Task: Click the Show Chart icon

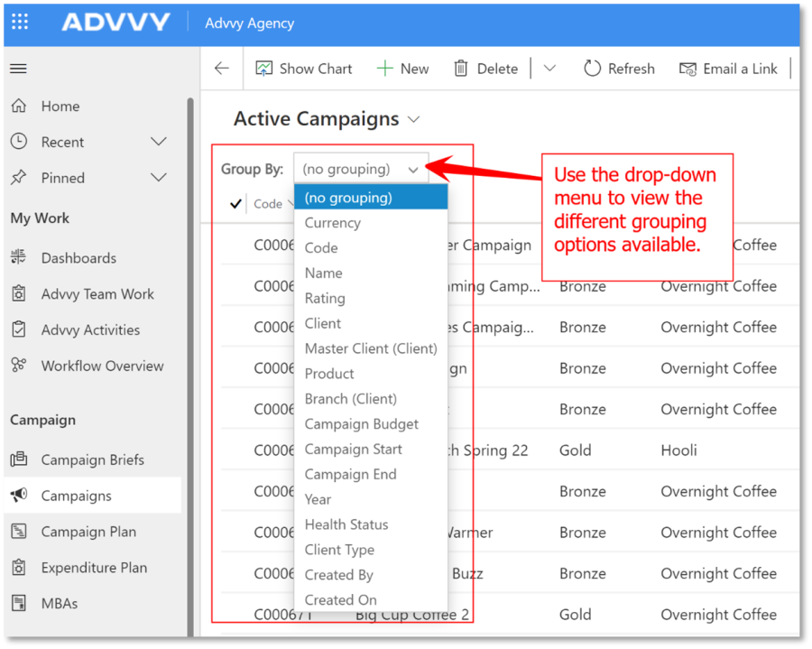Action: (x=263, y=69)
